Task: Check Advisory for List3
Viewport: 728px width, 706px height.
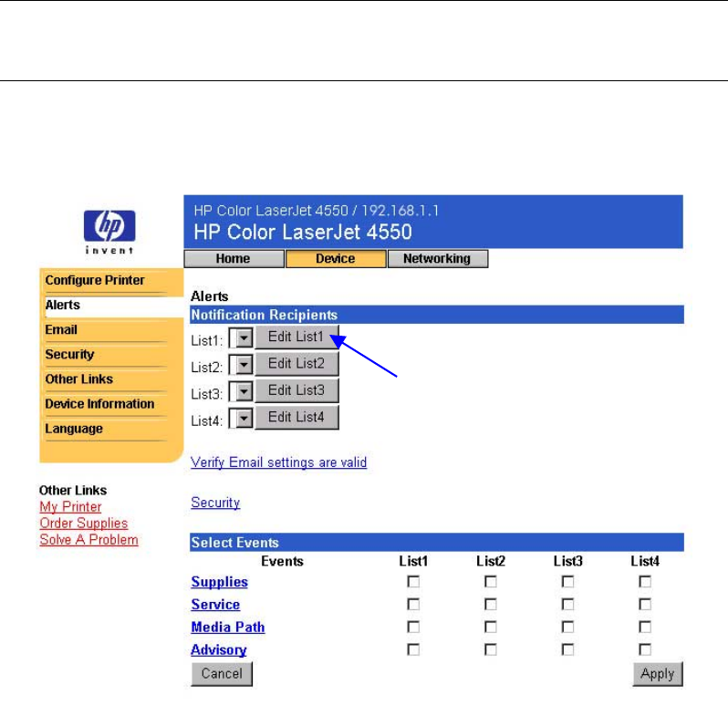Action: tap(567, 649)
